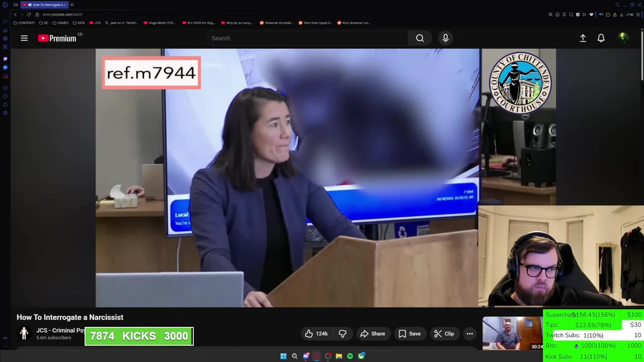Viewport: 644px width, 362px height.
Task: Open the JCS bookmark
Action: (95, 23)
